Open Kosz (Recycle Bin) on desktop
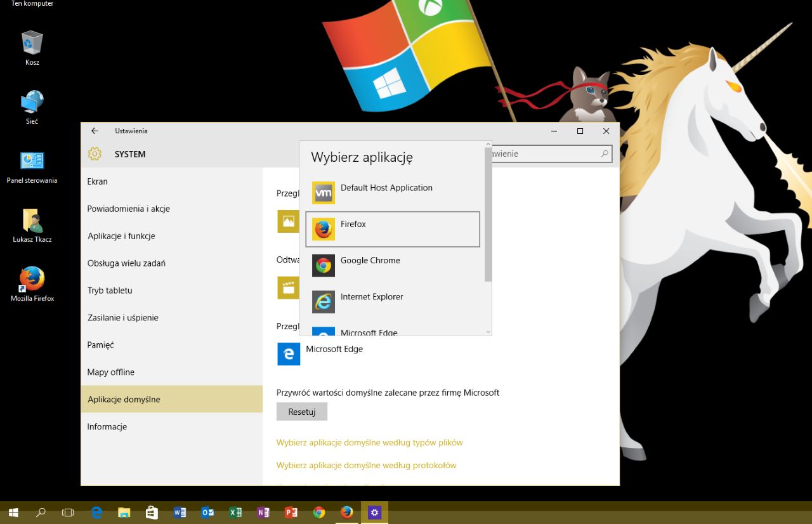Image resolution: width=812 pixels, height=524 pixels. (31, 44)
